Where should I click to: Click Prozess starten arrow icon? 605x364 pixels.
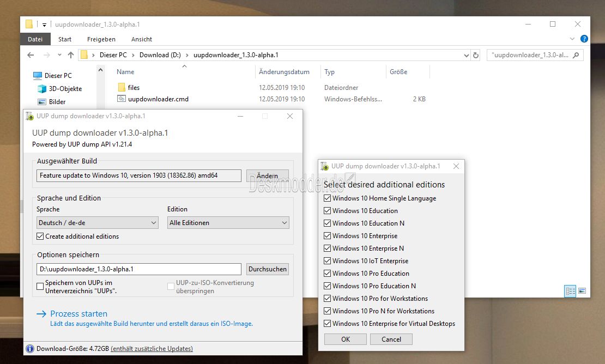[x=41, y=314]
